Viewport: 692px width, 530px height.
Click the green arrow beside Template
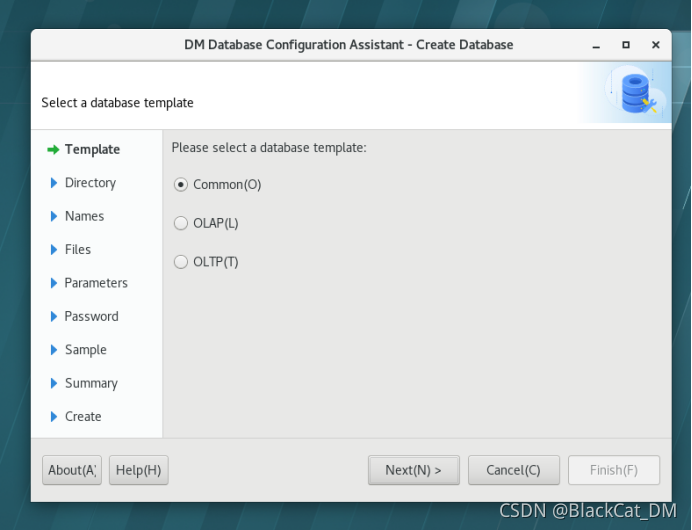pyautogui.click(x=53, y=150)
